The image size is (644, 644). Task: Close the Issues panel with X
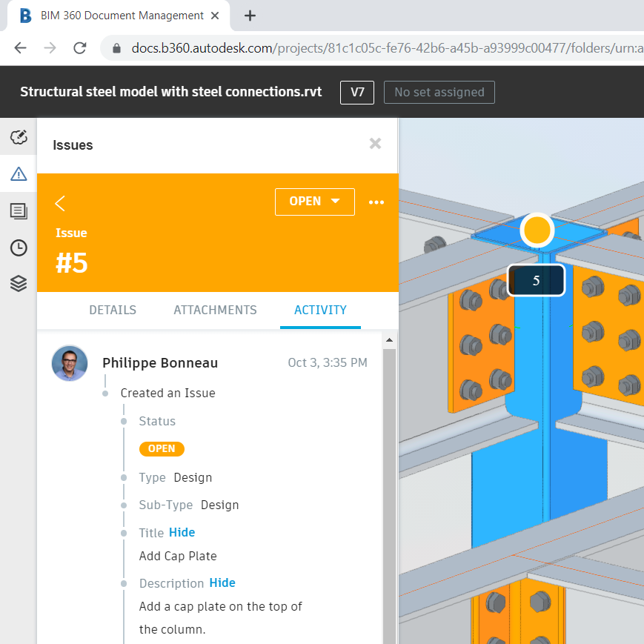pyautogui.click(x=375, y=143)
